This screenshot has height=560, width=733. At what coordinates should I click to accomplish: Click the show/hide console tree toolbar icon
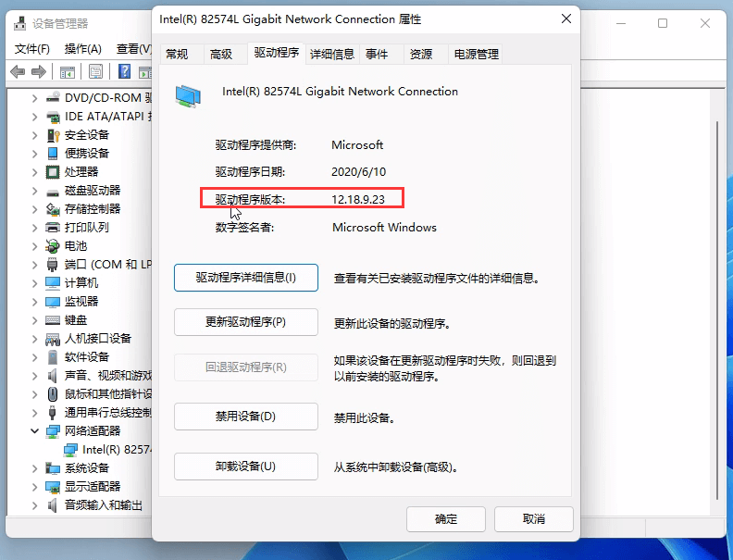point(68,72)
